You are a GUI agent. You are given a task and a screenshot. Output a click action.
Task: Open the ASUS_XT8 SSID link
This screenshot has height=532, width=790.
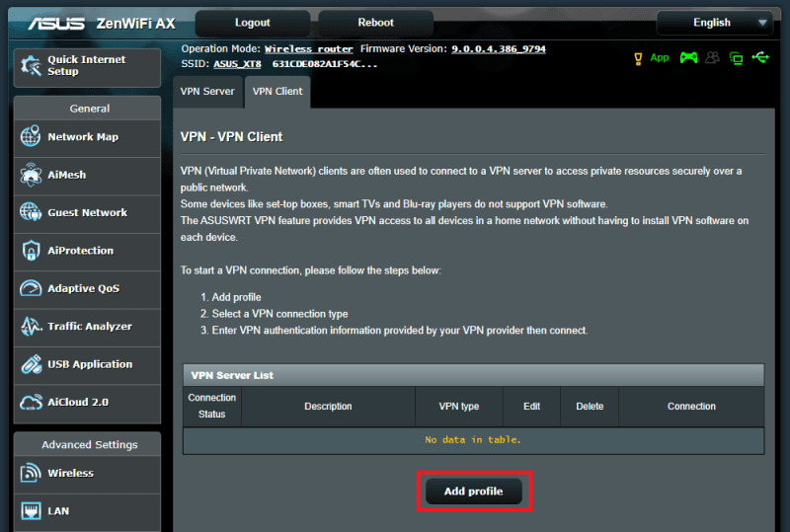click(237, 64)
